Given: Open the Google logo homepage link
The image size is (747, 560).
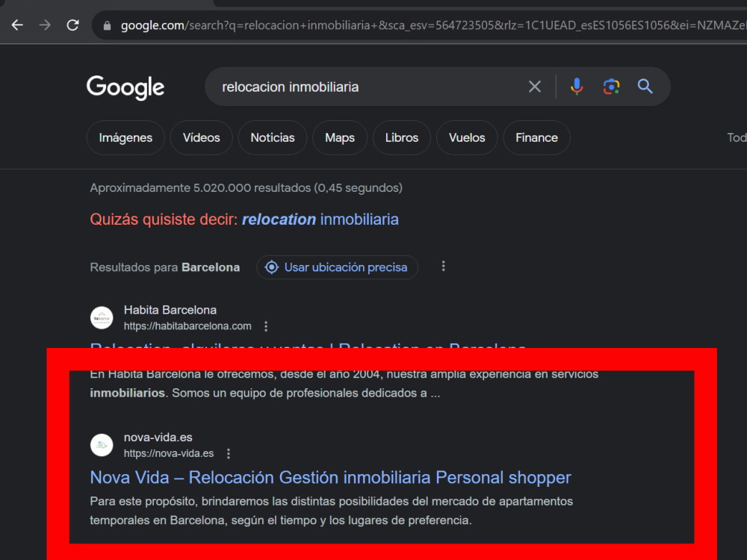Looking at the screenshot, I should coord(125,87).
